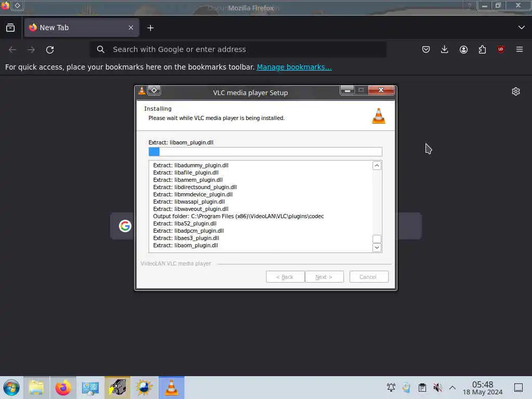The width and height of the screenshot is (532, 399).
Task: Select log line libadpcm_plugin.dll
Action: 188,231
